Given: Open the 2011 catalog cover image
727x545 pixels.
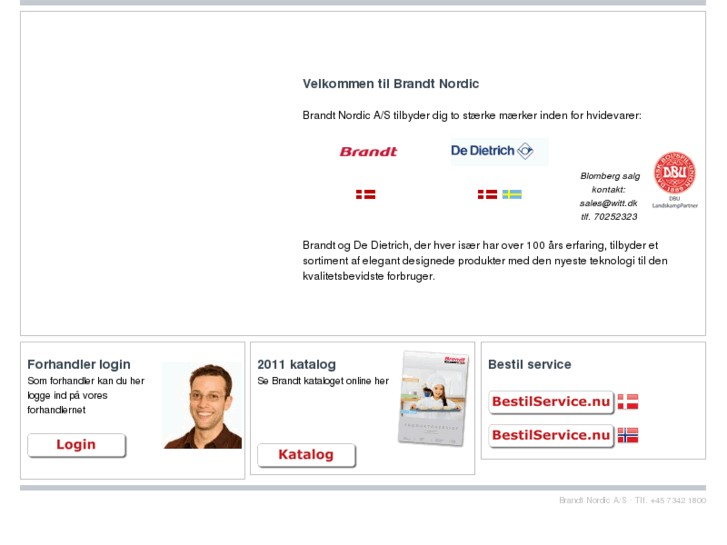Looking at the screenshot, I should click(433, 398).
